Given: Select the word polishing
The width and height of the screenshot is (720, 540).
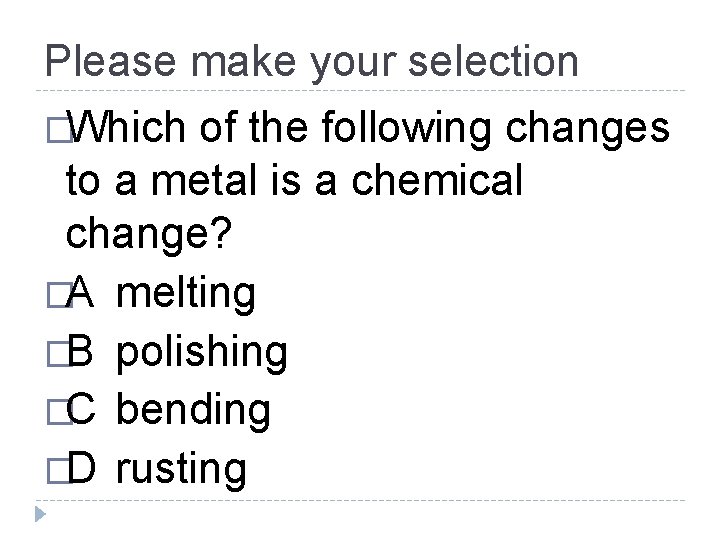Looking at the screenshot, I should point(202,354).
